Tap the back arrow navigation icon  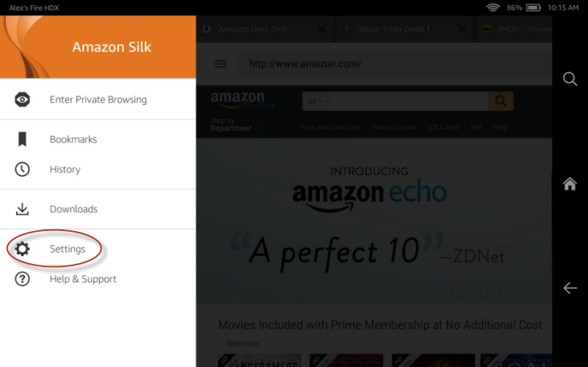(x=570, y=288)
